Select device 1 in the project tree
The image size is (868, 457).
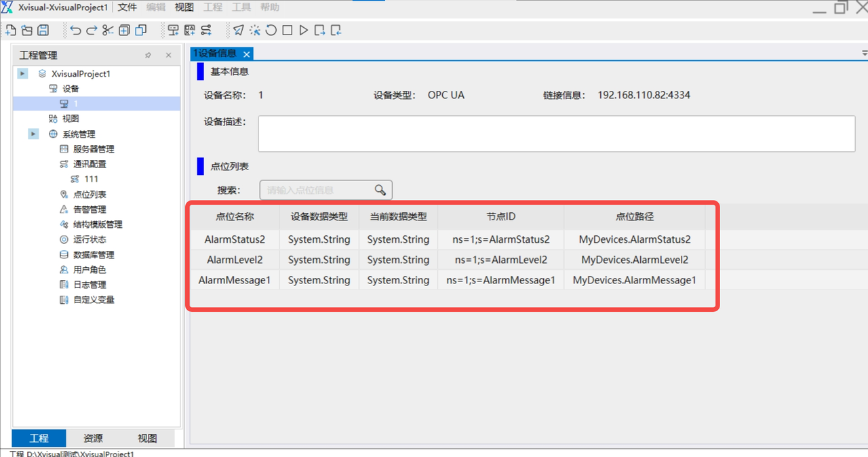(75, 104)
